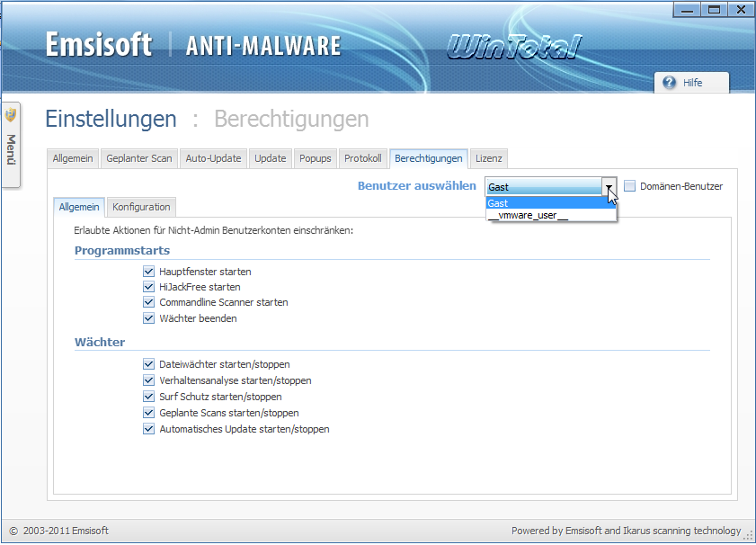This screenshot has height=545, width=756.
Task: Maximize the Emsisoft window
Action: 714,10
